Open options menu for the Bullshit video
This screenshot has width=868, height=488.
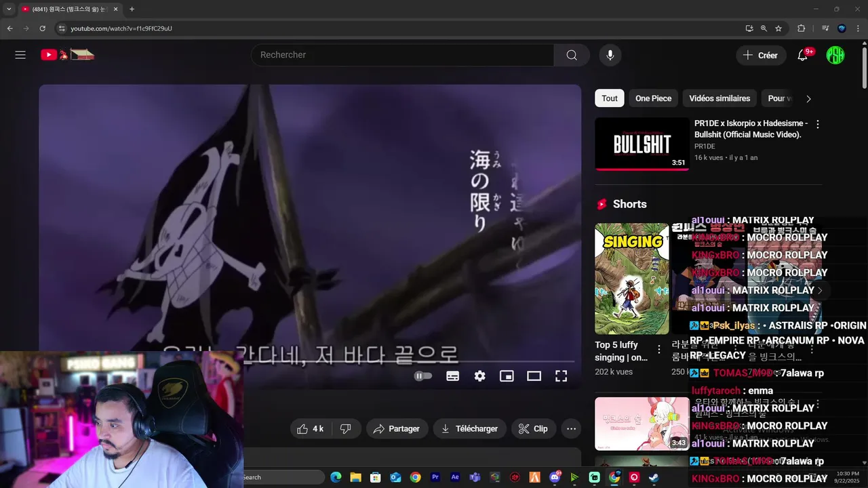pos(818,124)
